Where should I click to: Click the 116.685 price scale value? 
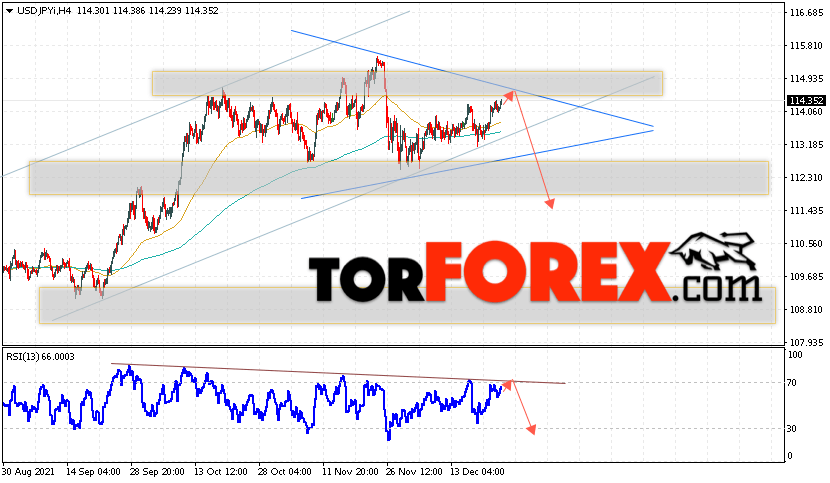coord(806,13)
